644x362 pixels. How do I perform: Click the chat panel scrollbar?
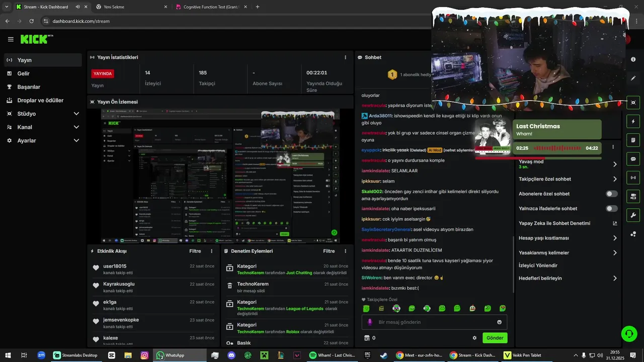click(513, 264)
